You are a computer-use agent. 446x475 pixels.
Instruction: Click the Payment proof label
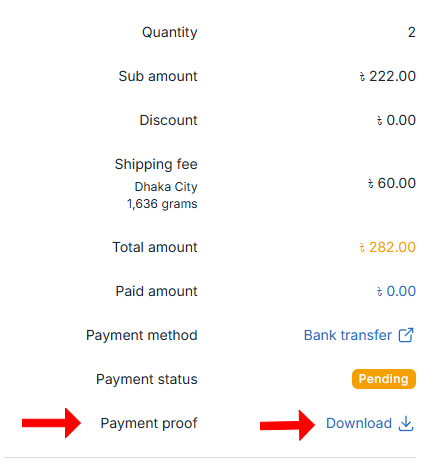[149, 423]
